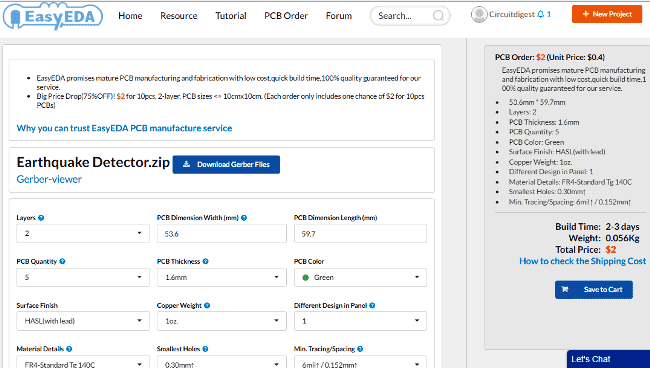
Task: Click the PCB Dimension Width field
Action: click(221, 234)
